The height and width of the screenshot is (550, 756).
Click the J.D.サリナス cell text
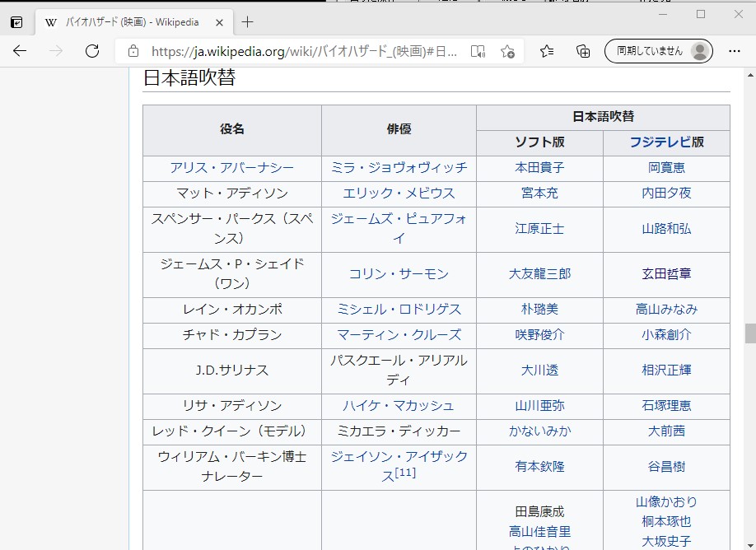(232, 371)
